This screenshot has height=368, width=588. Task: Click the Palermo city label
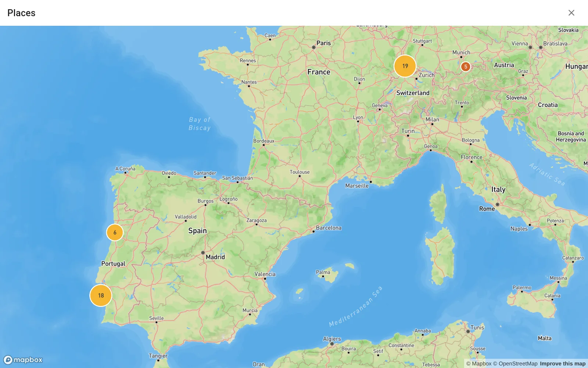(522, 288)
